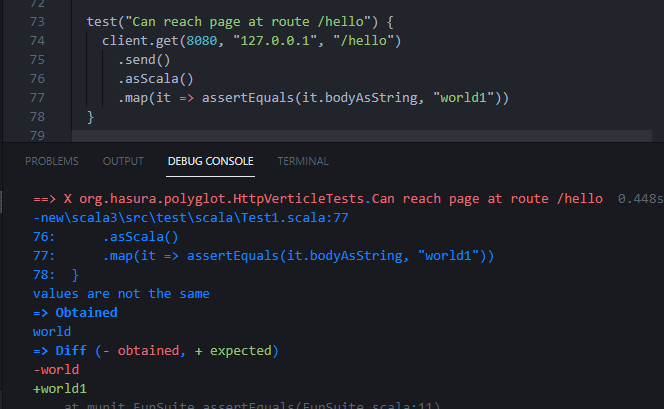Screen dimensions: 664x409
Task: Click the green "+world1" diff line
Action: pos(60,389)
